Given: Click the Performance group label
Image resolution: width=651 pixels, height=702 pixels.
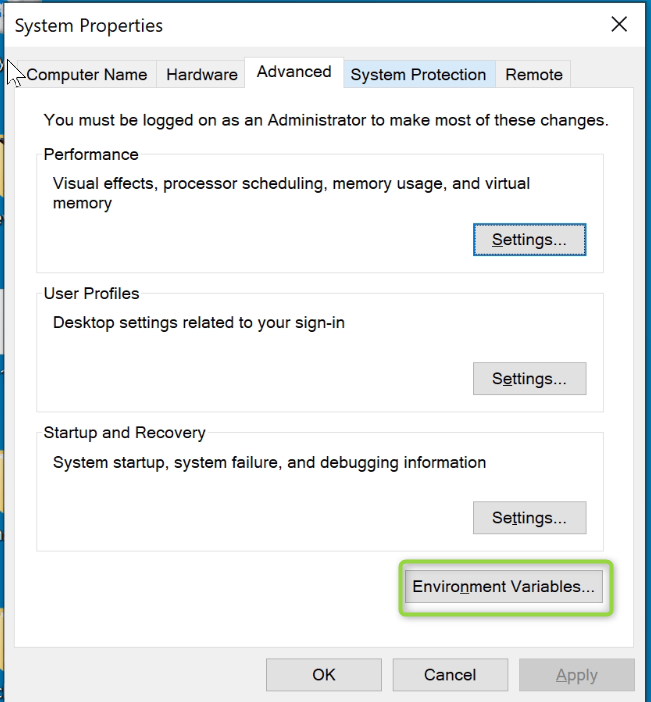Looking at the screenshot, I should [91, 155].
